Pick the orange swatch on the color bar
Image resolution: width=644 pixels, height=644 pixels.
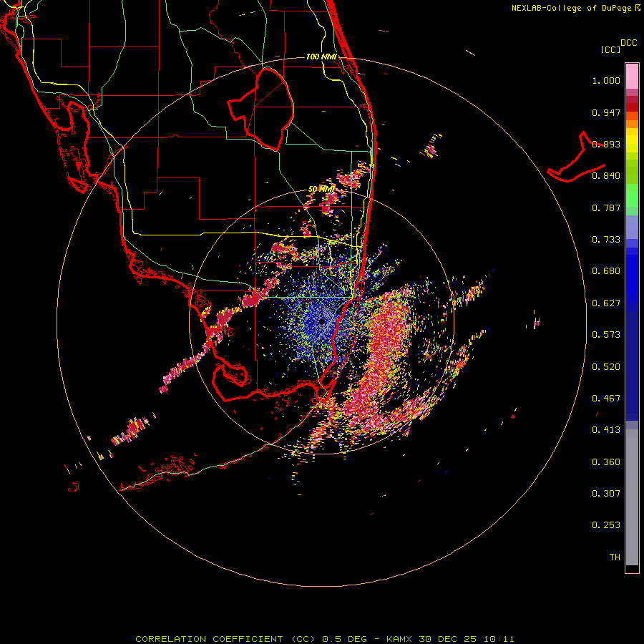pyautogui.click(x=632, y=124)
